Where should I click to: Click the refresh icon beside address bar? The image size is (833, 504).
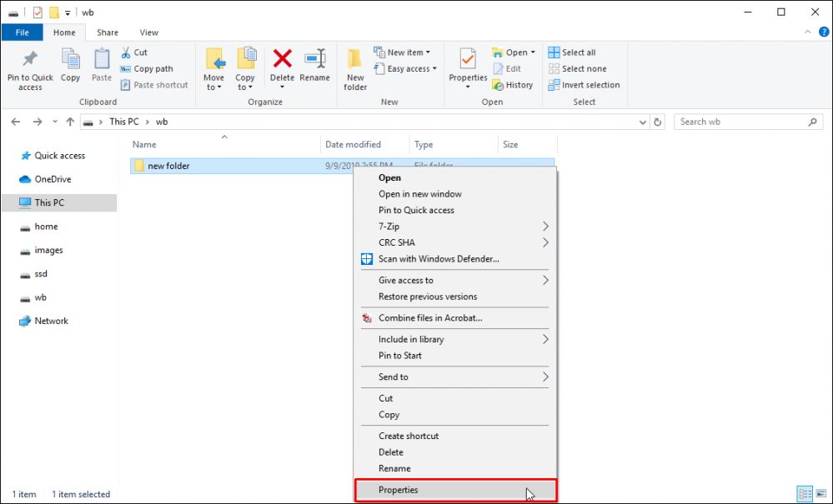[x=658, y=122]
